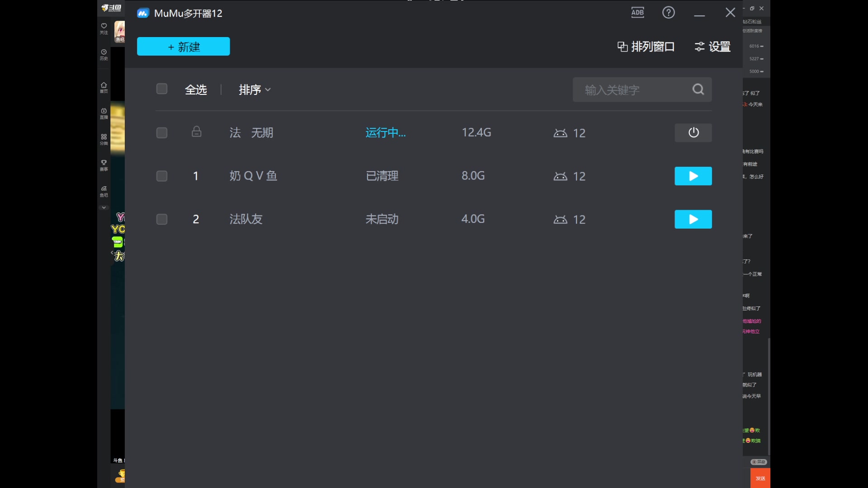Click the 新建 button to create an instance

tap(183, 47)
